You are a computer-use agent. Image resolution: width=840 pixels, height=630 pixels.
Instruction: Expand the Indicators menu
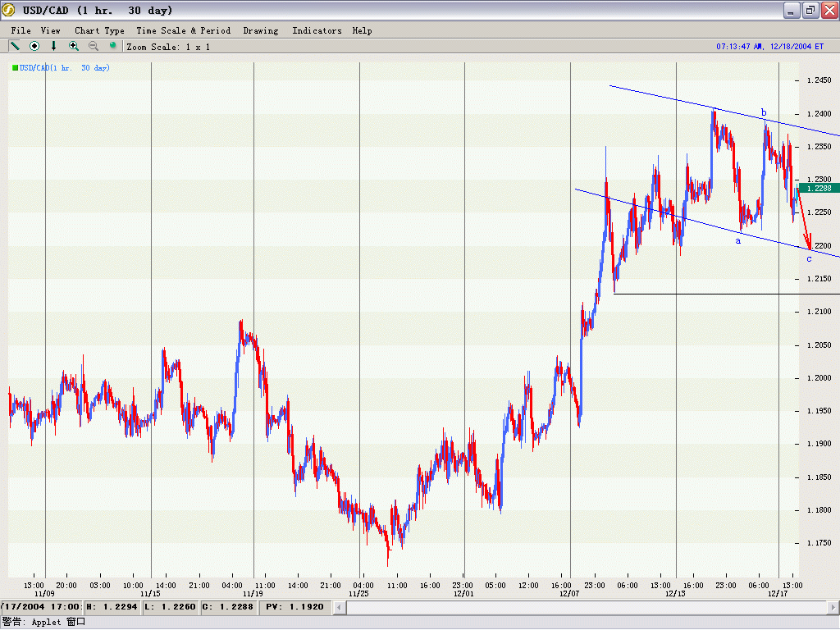[x=317, y=30]
